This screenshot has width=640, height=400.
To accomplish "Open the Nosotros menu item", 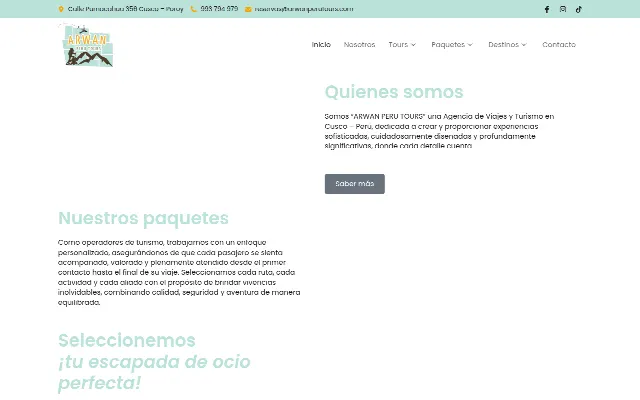I will coord(359,44).
